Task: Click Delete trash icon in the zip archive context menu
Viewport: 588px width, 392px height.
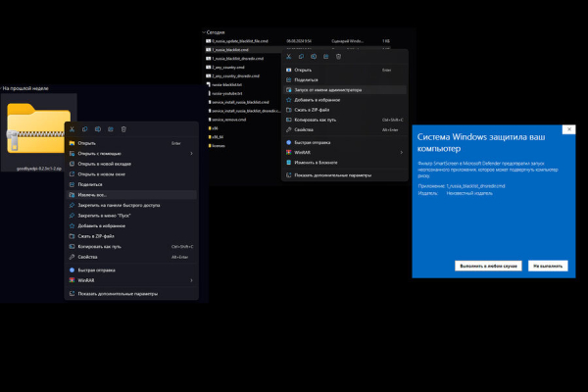Action: pyautogui.click(x=123, y=129)
